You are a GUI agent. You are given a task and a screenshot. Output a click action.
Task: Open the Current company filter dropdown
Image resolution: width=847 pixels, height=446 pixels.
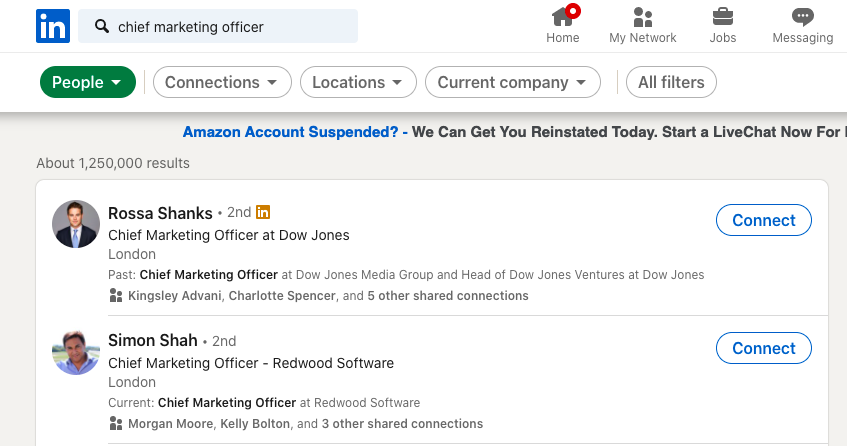512,83
